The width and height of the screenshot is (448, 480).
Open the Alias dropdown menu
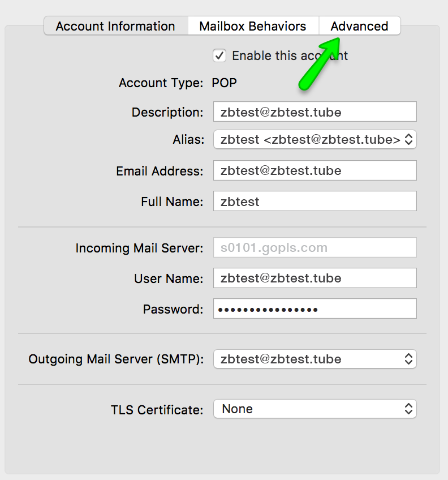[315, 139]
